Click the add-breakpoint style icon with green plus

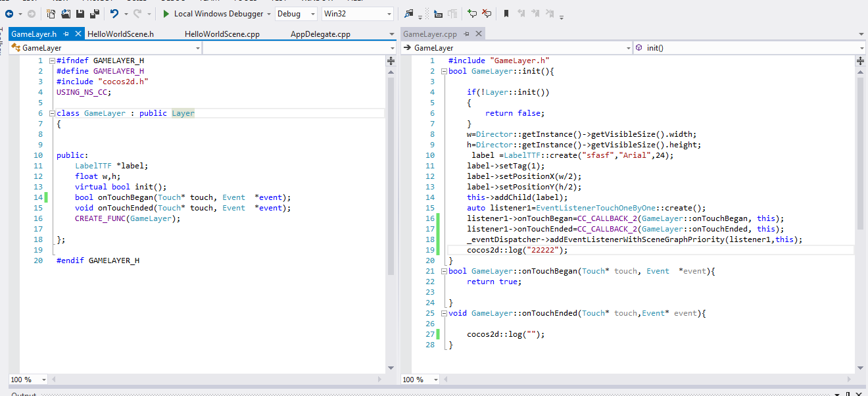click(x=472, y=13)
